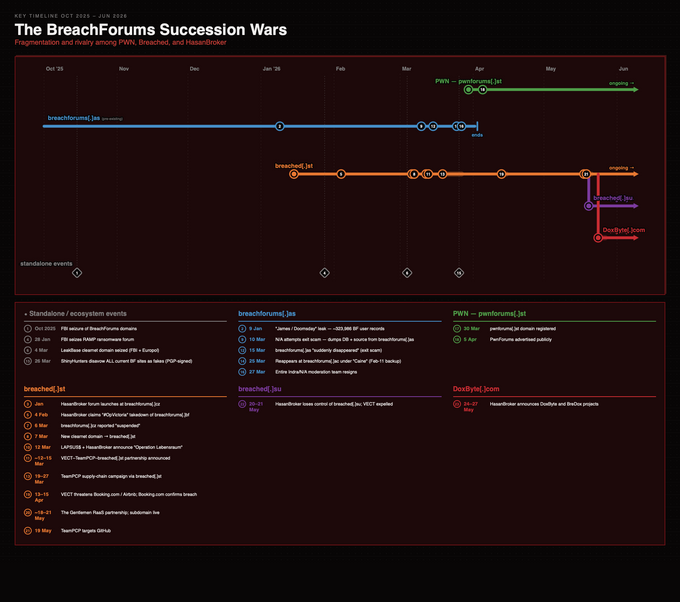The image size is (680, 602).
Task: Click standalone diamond marker 4
Action: pos(324,273)
